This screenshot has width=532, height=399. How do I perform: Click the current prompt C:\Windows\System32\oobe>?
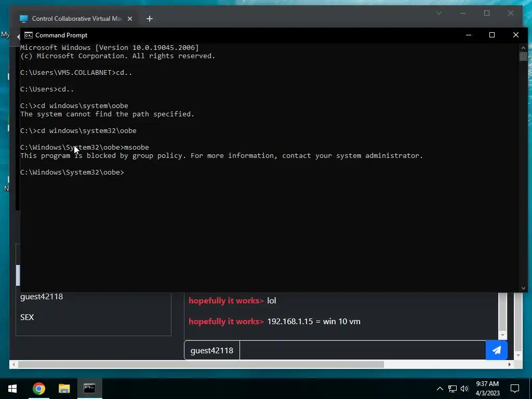tap(72, 172)
